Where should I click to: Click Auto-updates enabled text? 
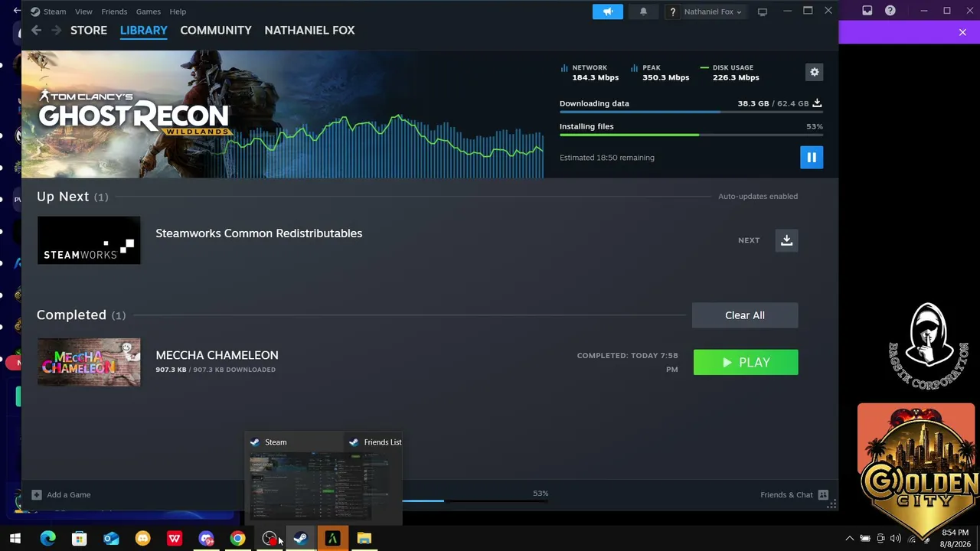pos(758,197)
